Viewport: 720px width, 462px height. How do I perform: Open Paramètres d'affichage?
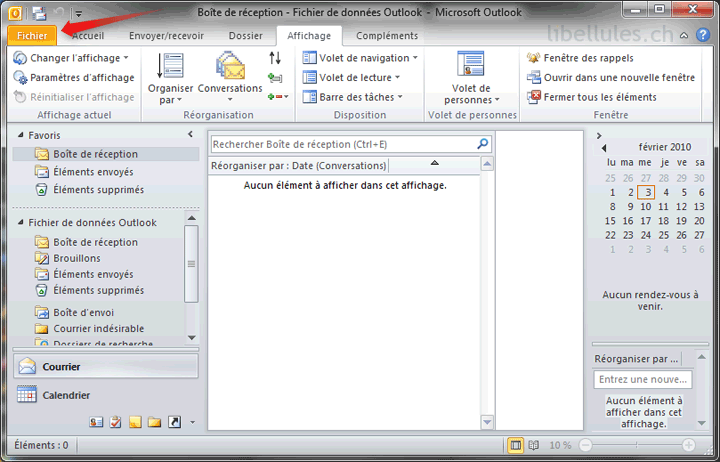coord(74,78)
